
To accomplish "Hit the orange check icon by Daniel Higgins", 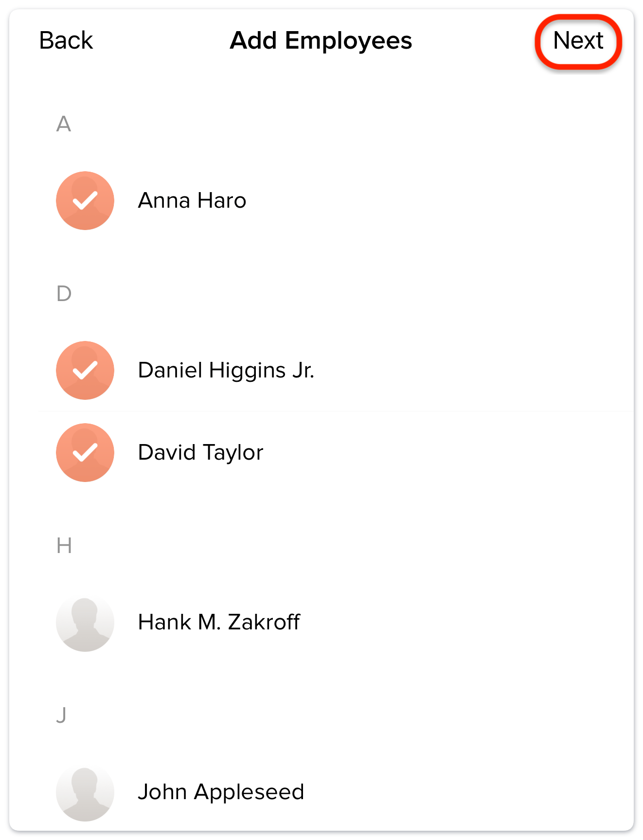I will coord(85,370).
